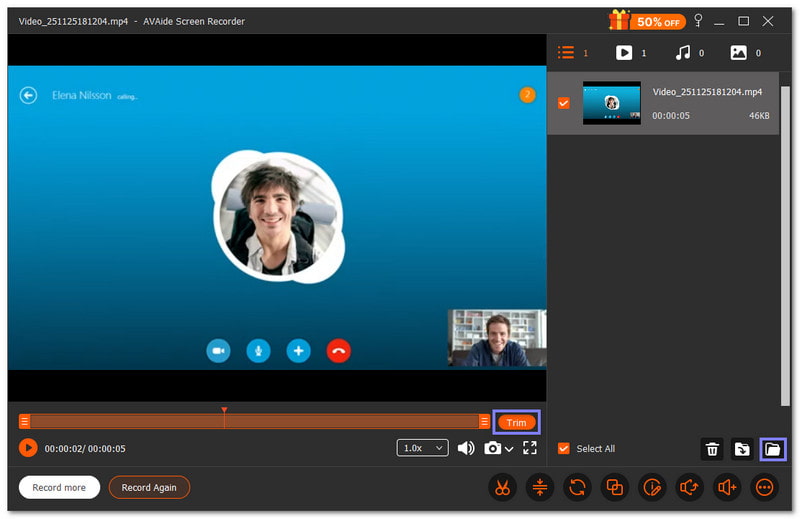Mute playback with speaker icon
Viewport: 800px width, 519px height.
coord(466,448)
